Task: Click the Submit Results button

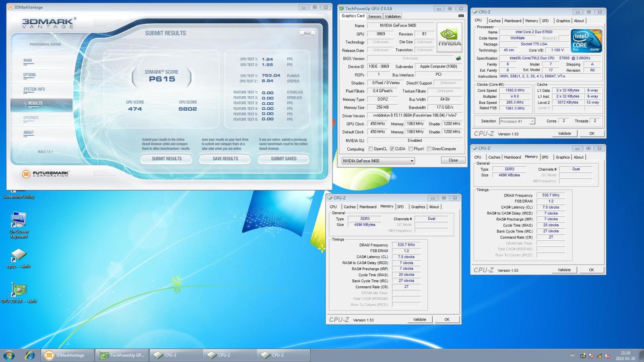Action: tap(167, 159)
